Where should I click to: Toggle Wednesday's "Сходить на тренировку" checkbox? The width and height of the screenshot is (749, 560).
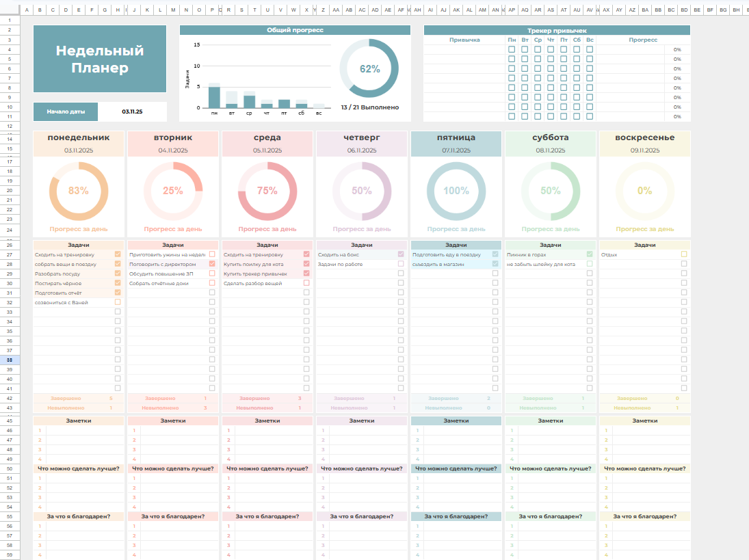[306, 254]
